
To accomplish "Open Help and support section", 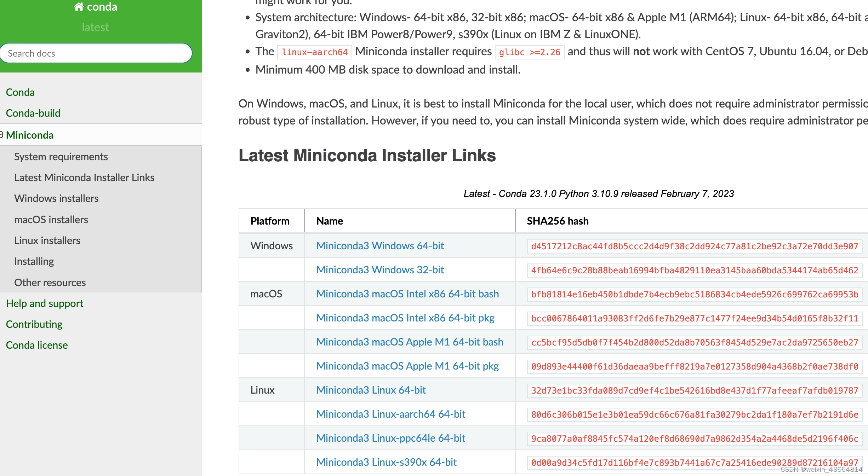I will click(44, 303).
